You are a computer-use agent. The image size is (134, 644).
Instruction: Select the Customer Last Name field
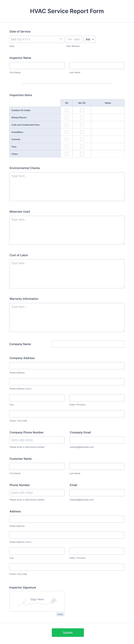click(97, 466)
